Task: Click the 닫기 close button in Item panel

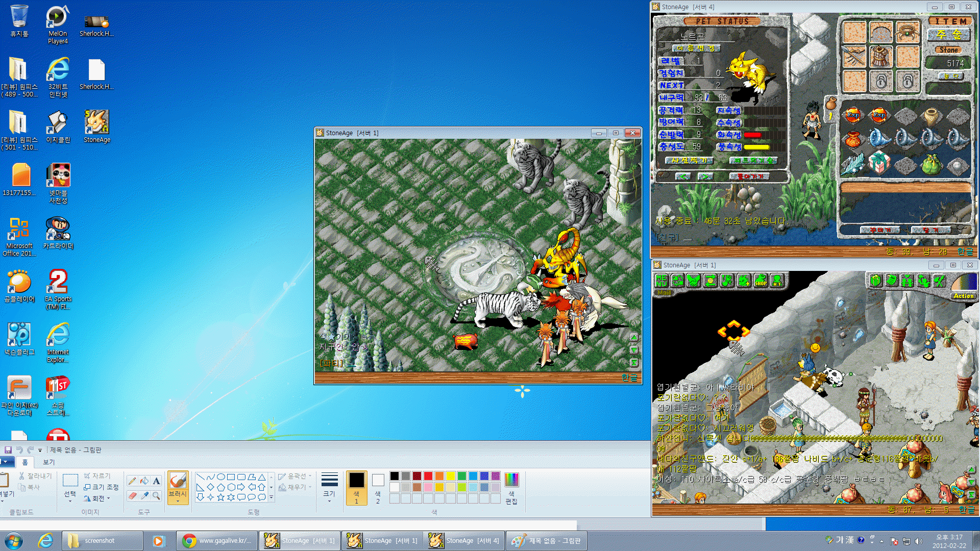Action: tap(931, 230)
